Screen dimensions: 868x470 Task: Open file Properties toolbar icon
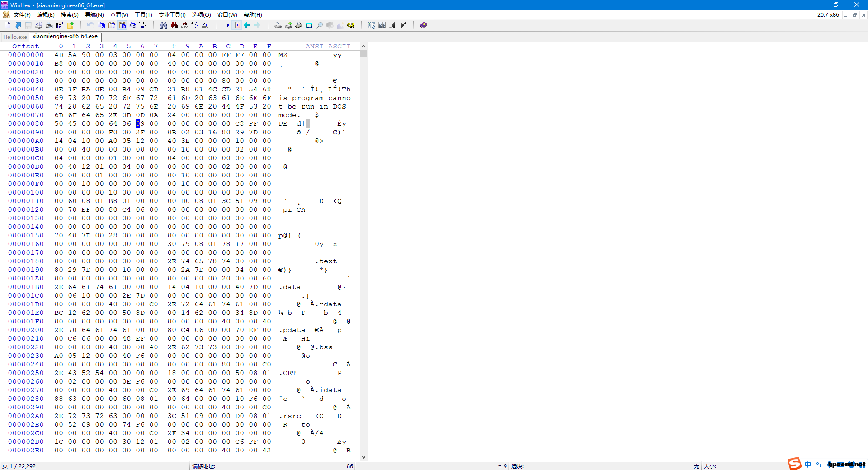click(x=60, y=25)
